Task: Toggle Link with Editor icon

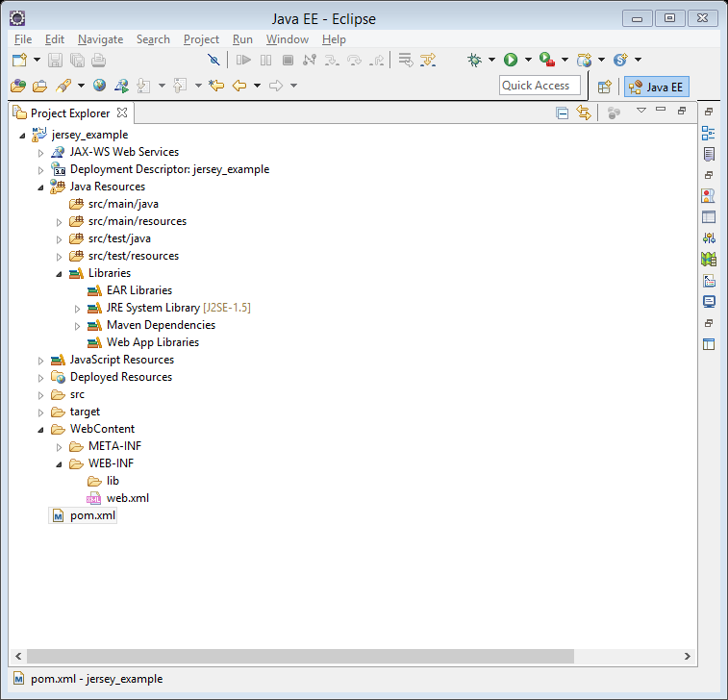Action: tap(584, 112)
